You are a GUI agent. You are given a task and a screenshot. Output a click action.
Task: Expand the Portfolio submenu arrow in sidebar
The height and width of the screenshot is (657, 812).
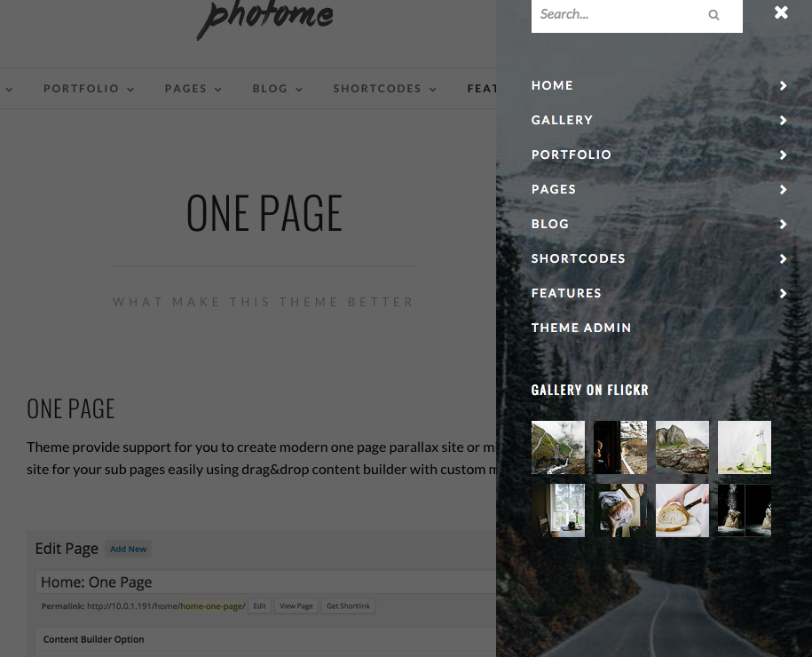pyautogui.click(x=783, y=154)
